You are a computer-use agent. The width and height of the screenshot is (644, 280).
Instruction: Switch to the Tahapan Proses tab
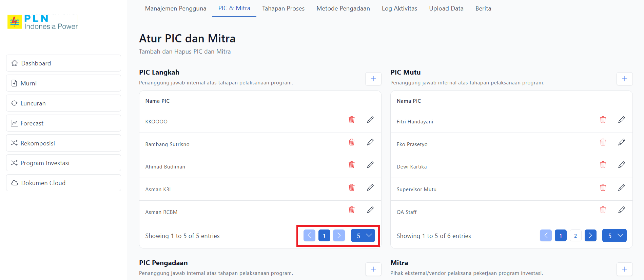pyautogui.click(x=283, y=8)
